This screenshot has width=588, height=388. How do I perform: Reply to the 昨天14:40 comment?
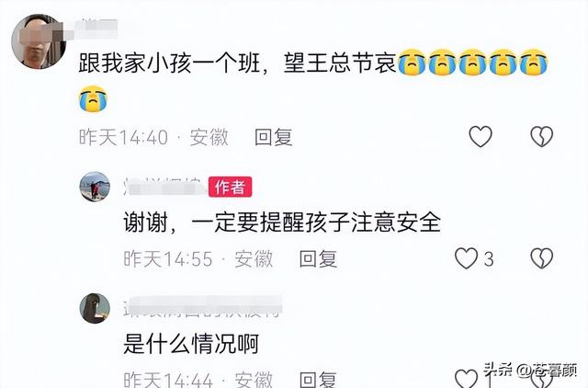click(x=274, y=137)
